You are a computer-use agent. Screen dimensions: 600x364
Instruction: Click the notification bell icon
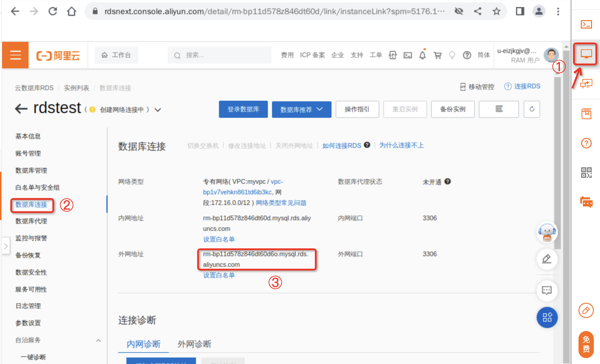pyautogui.click(x=422, y=55)
